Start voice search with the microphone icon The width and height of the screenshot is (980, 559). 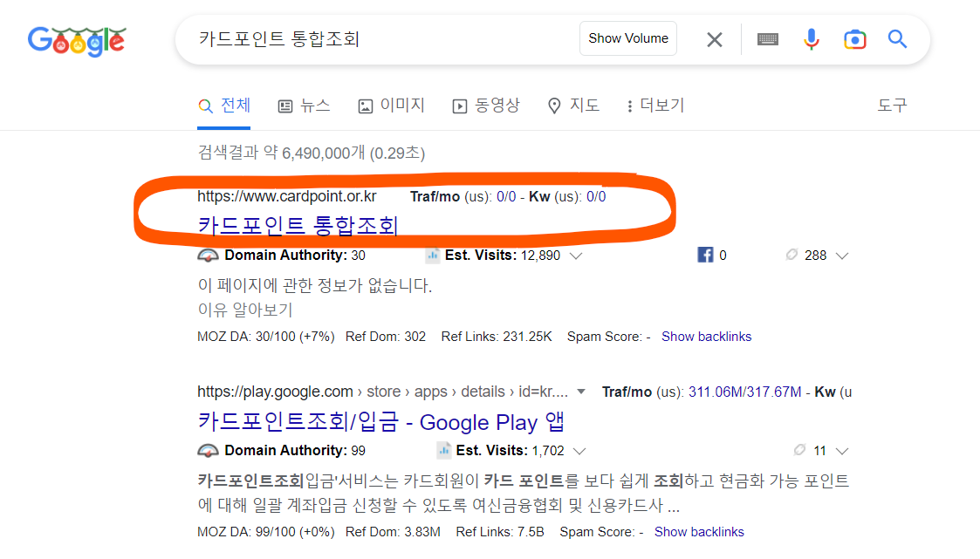pyautogui.click(x=811, y=38)
